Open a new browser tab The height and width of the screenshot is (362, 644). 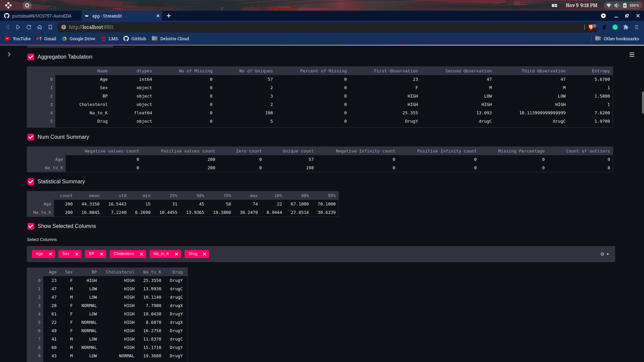[169, 16]
